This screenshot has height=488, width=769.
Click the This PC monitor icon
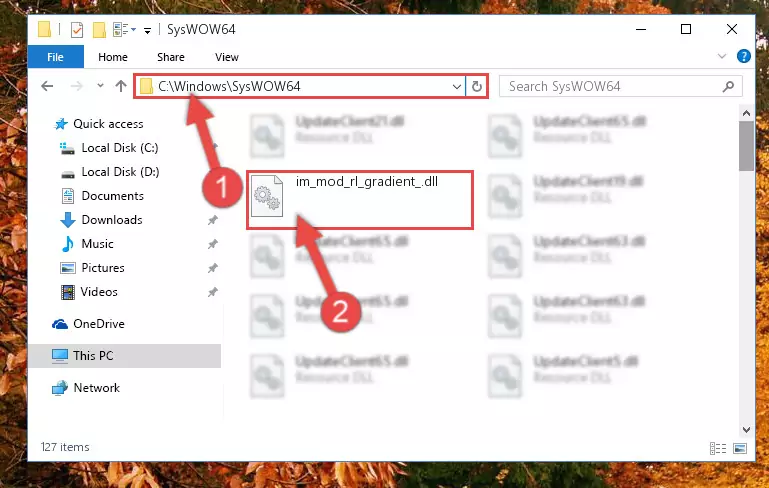tap(60, 356)
